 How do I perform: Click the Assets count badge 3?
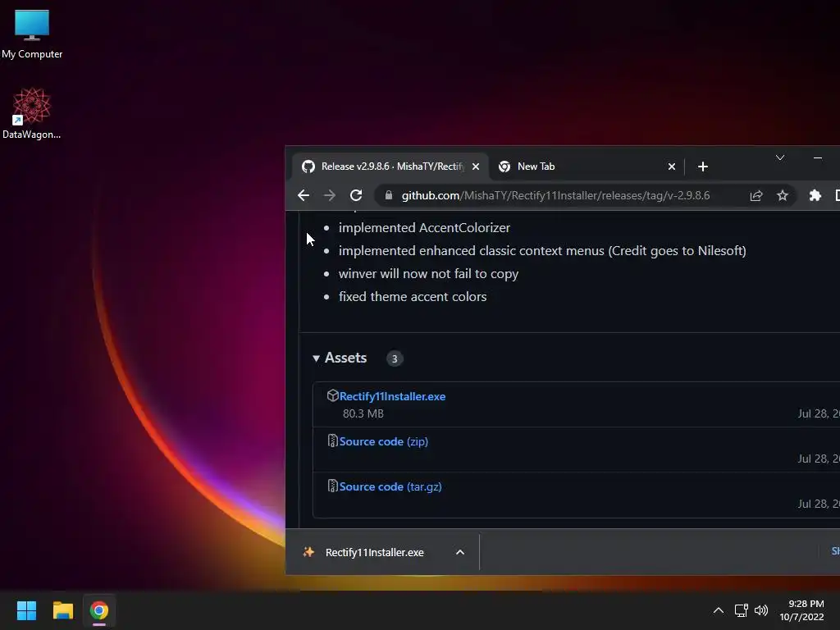pyautogui.click(x=395, y=358)
